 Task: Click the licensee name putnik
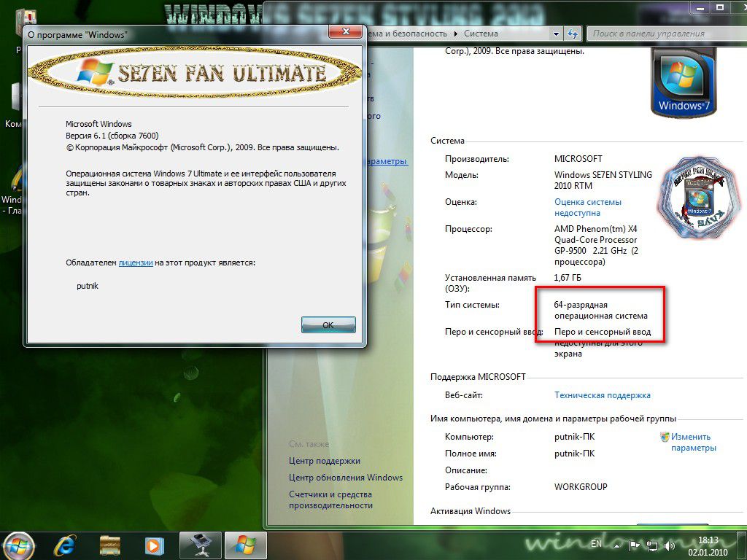[88, 286]
